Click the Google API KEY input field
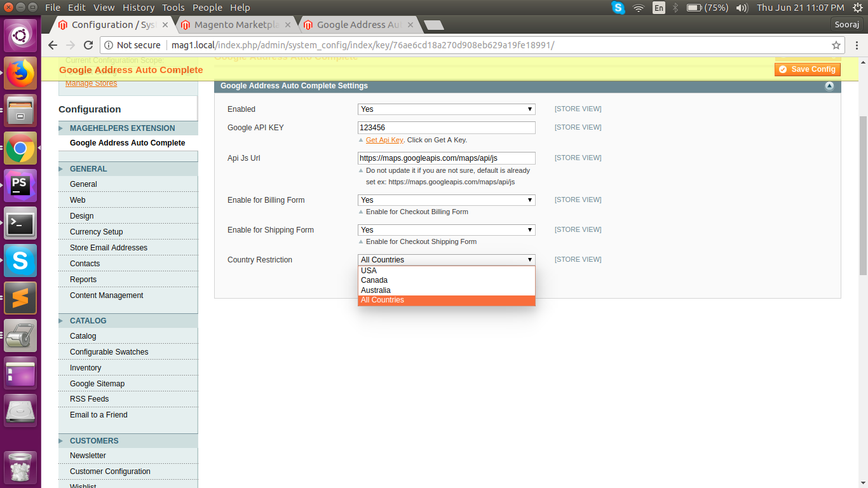 pyautogui.click(x=446, y=128)
